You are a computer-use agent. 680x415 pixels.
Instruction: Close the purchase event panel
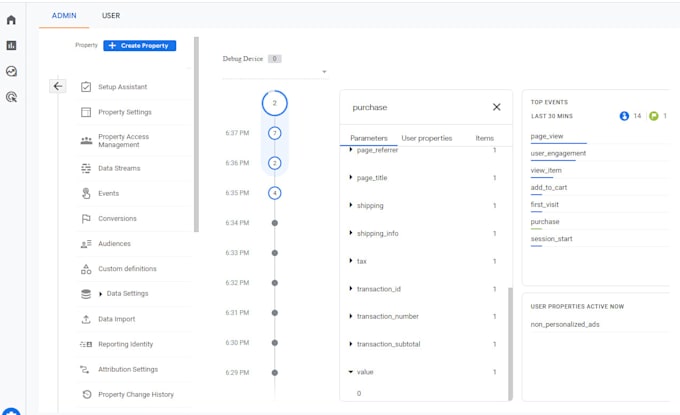[x=497, y=107]
